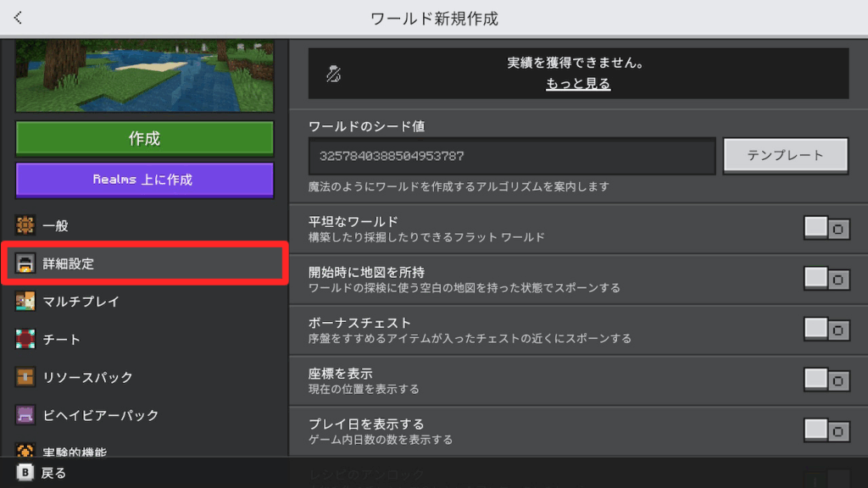
Task: Click the チート settings icon
Action: [x=25, y=339]
